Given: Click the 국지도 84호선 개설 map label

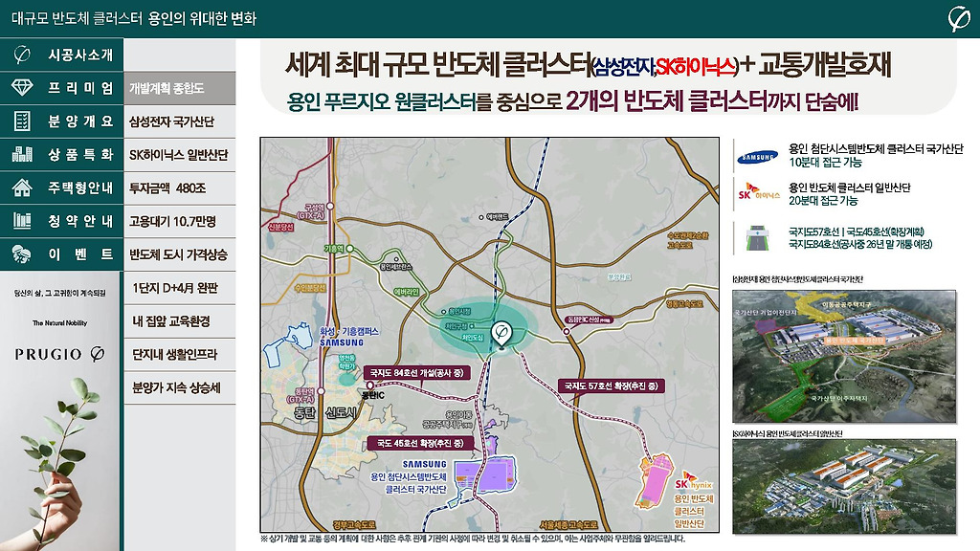Looking at the screenshot, I should tap(416, 373).
